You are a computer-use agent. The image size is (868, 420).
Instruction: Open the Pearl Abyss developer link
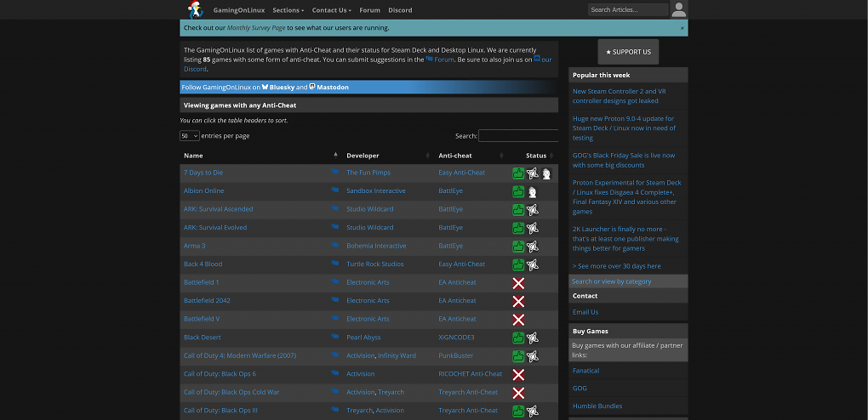point(363,337)
